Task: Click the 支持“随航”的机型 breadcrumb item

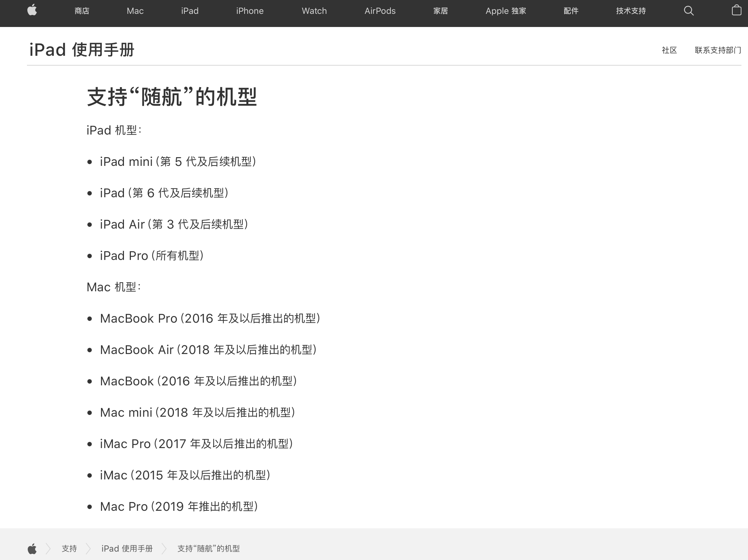Action: coord(209,549)
